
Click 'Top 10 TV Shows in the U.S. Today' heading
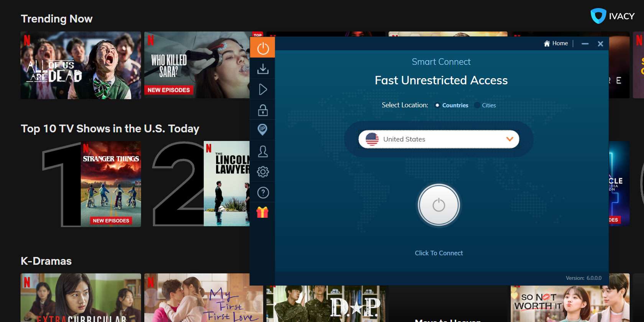(110, 129)
